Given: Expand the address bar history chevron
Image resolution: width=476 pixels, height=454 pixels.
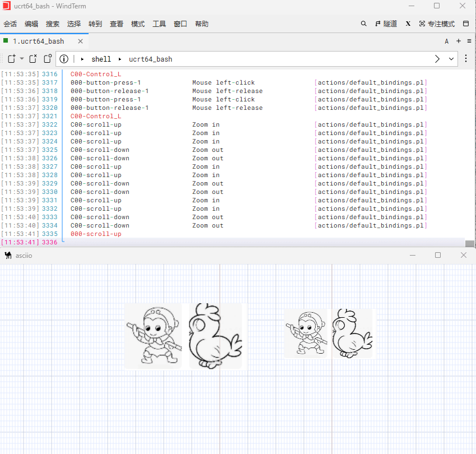Looking at the screenshot, I should pos(450,59).
